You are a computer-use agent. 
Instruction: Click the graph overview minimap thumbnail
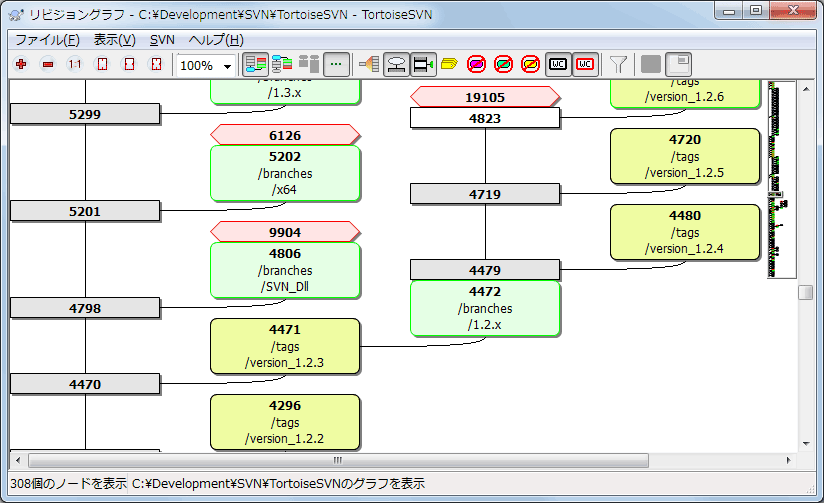pyautogui.click(x=781, y=179)
